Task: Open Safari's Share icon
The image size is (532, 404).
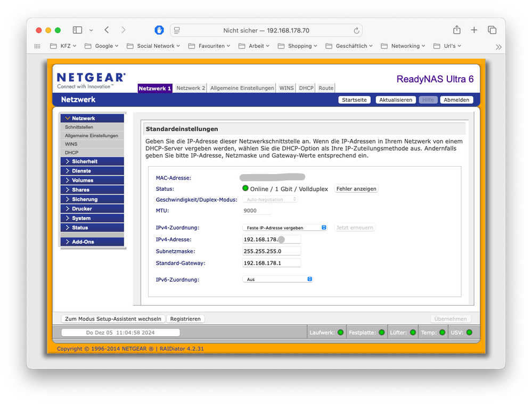Action: [x=457, y=30]
